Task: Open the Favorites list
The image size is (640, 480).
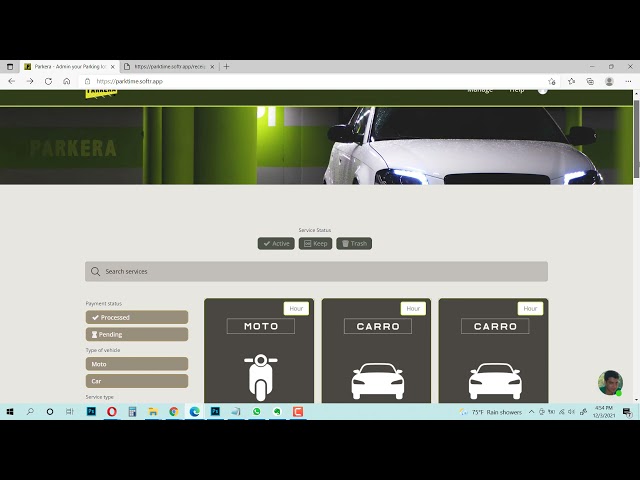Action: coord(571,81)
